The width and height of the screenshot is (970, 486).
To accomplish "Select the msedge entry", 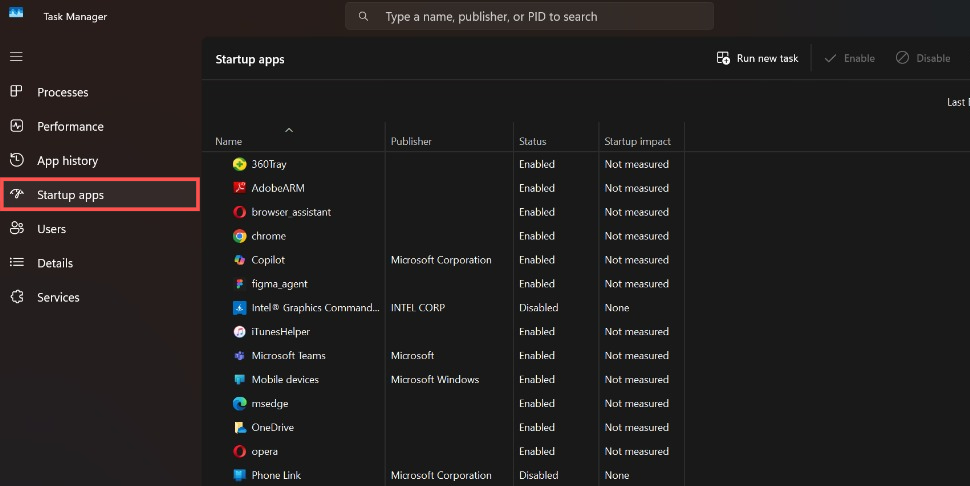I will pos(270,404).
